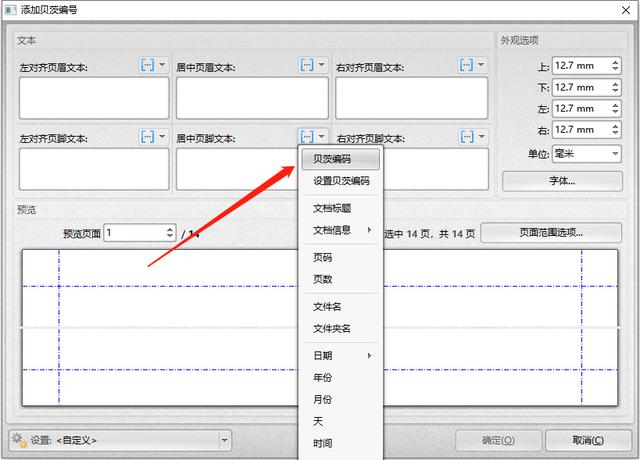Expand macro dropdown arrow for 居中页脚文本
This screenshot has height=460, width=640.
tap(322, 136)
